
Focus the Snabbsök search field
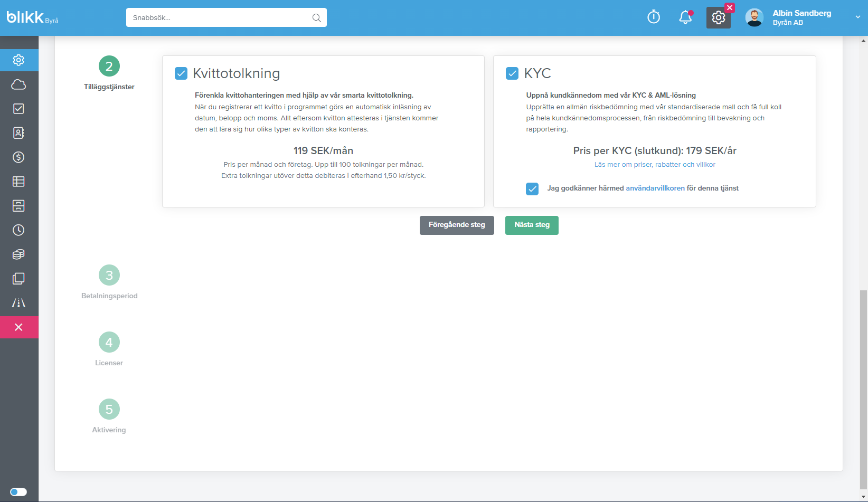click(x=227, y=17)
